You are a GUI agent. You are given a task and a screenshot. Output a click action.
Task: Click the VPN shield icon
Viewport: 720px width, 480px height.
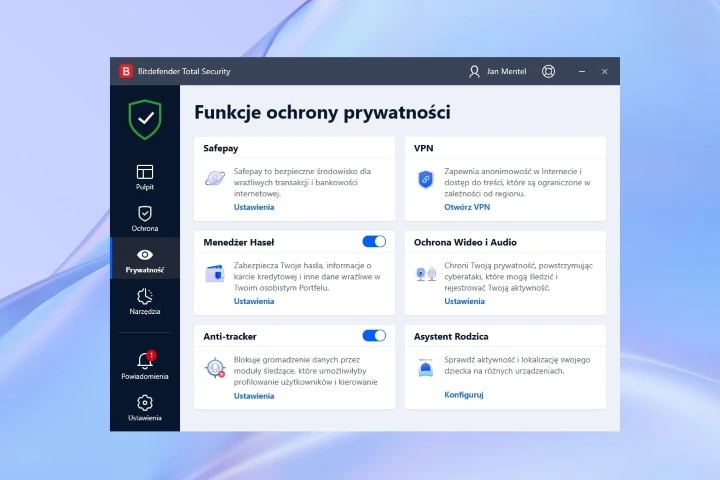click(426, 179)
